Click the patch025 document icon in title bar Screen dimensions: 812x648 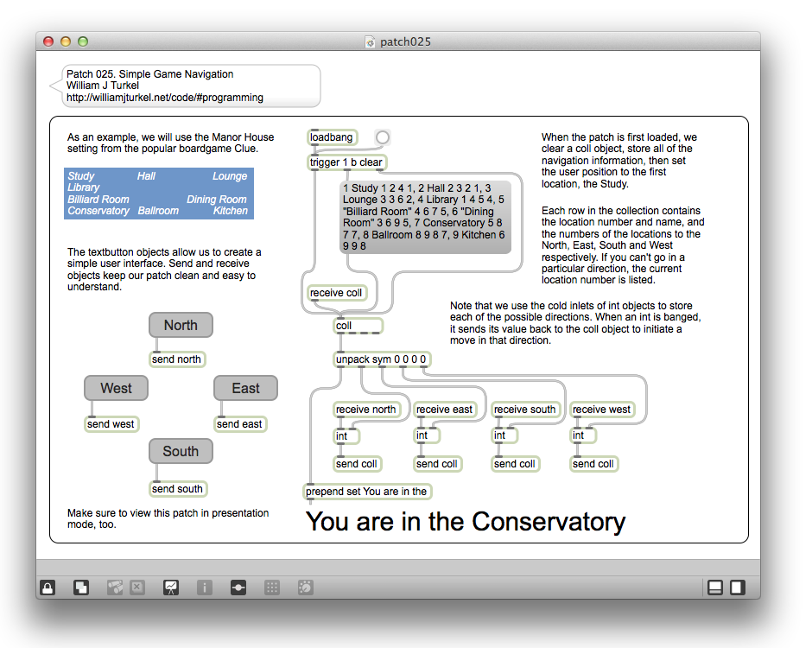(371, 41)
